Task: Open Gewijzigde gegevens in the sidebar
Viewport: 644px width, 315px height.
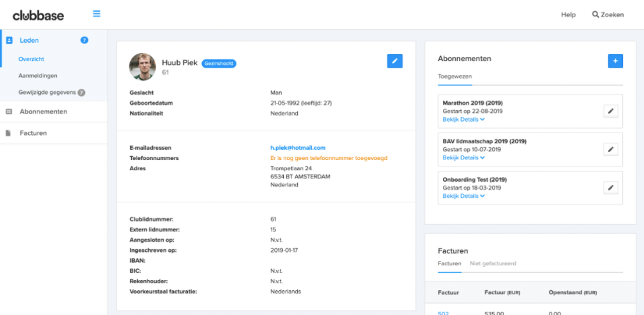Action: [47, 92]
